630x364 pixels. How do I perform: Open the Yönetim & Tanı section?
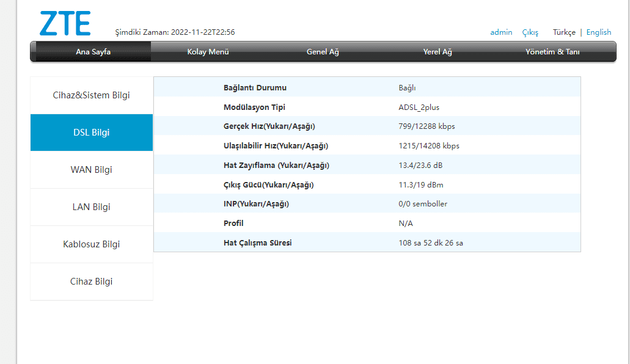click(552, 52)
